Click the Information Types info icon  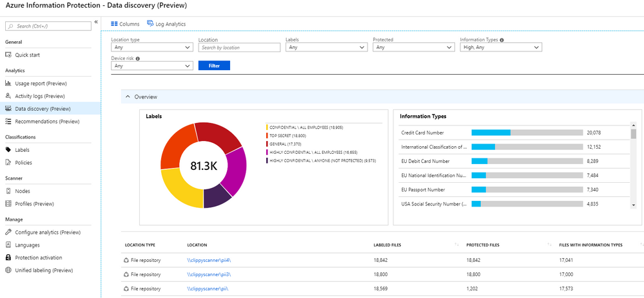pyautogui.click(x=502, y=40)
